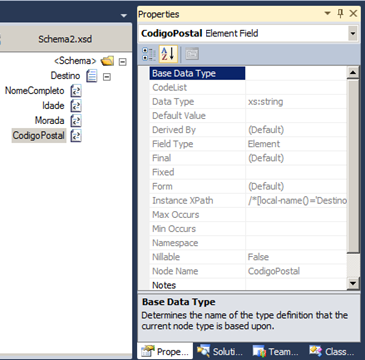Select the Default Value property row
Screen dimensions: 365x360
click(x=248, y=116)
